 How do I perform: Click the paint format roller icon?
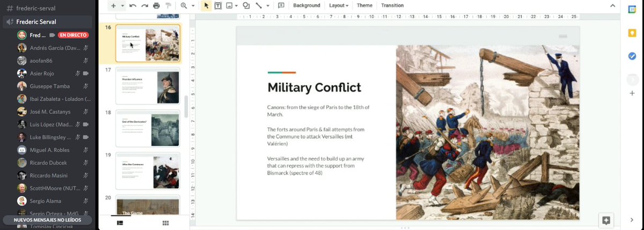pos(167,5)
